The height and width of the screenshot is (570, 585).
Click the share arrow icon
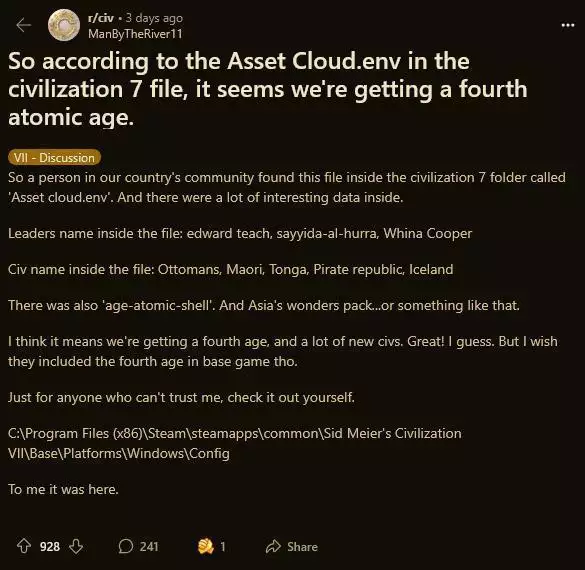tap(273, 546)
